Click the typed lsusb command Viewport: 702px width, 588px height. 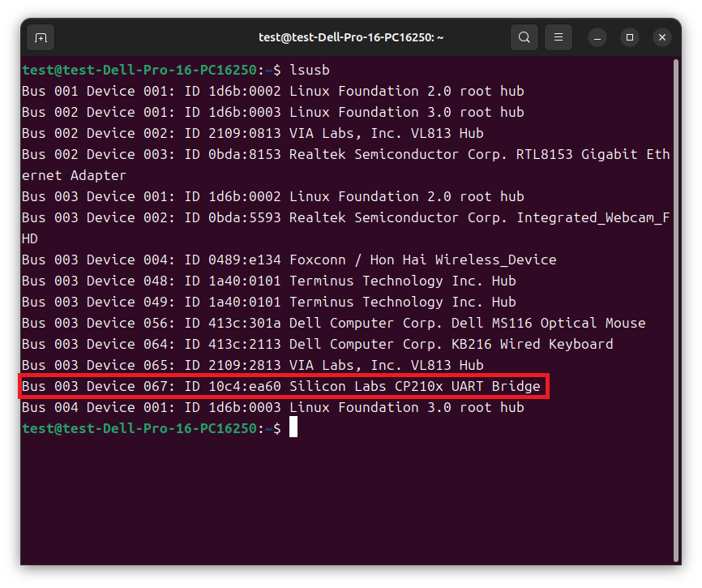(310, 71)
